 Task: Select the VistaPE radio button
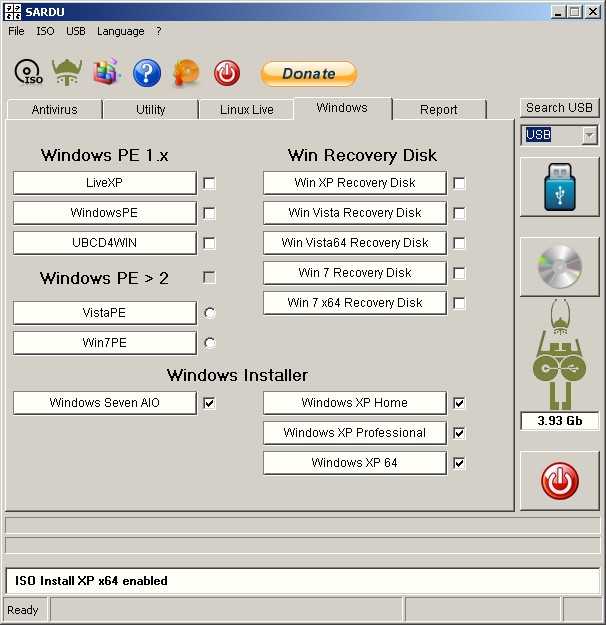(209, 313)
